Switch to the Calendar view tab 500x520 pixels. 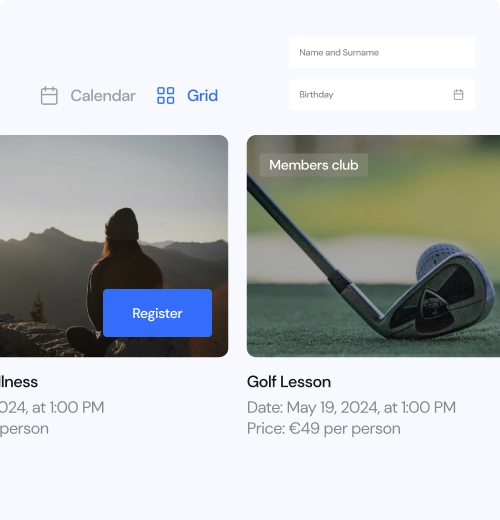coord(88,96)
